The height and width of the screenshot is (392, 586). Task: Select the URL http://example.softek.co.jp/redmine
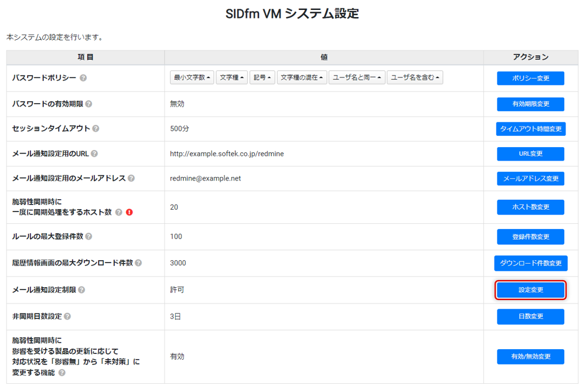(227, 154)
